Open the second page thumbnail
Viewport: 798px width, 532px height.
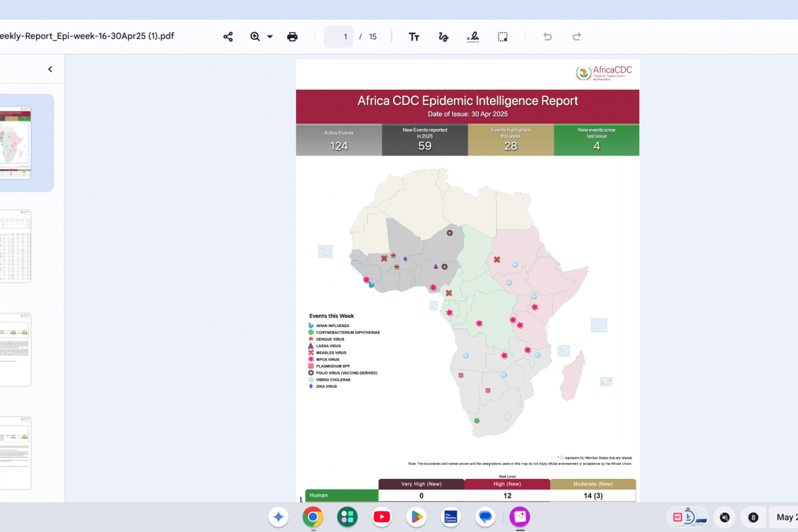[x=15, y=246]
